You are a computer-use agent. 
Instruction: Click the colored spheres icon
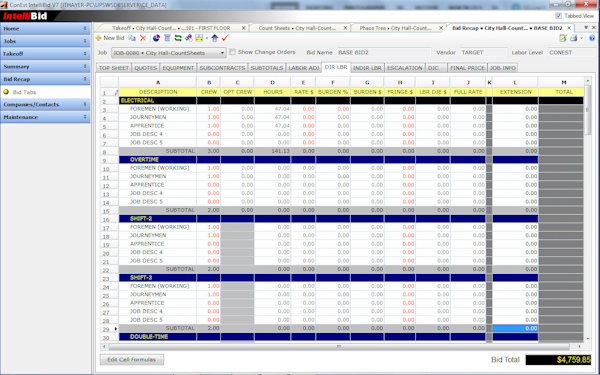(x=189, y=38)
